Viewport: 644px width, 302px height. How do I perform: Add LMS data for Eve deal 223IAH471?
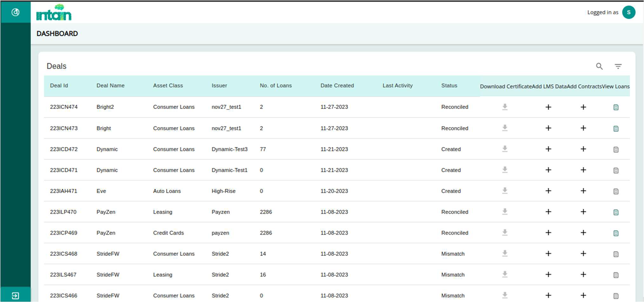click(x=548, y=191)
